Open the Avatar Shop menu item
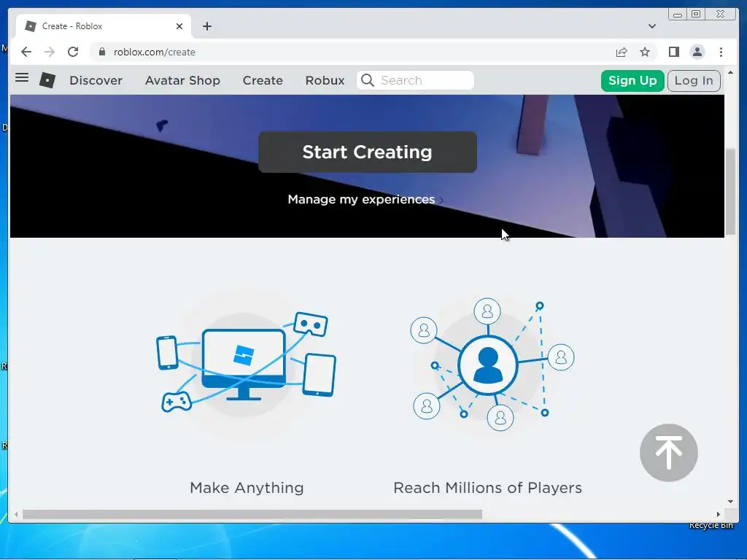 182,80
